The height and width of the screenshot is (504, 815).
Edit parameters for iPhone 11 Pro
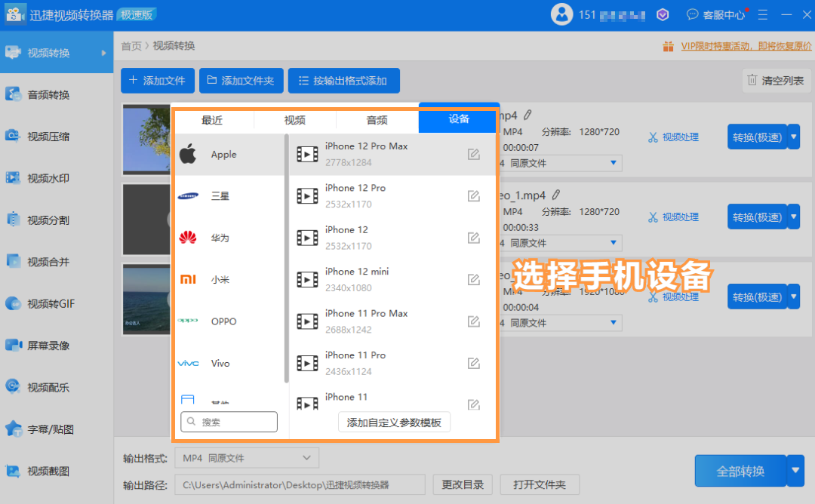pos(473,363)
